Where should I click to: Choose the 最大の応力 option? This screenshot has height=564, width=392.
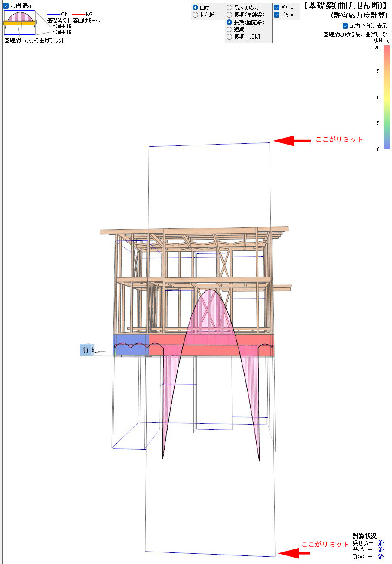[x=230, y=7]
